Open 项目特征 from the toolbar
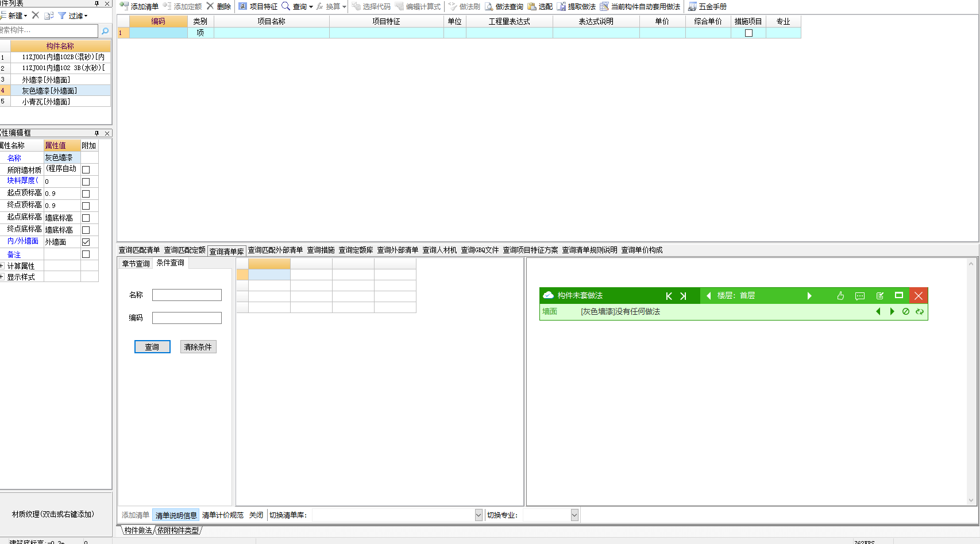980x544 pixels. click(x=258, y=6)
